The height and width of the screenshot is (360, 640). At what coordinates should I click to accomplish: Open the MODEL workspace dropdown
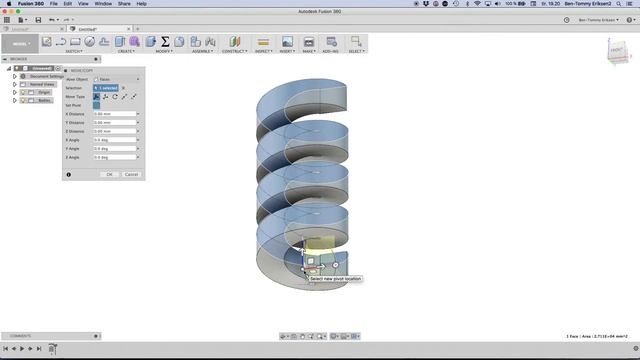(x=20, y=44)
